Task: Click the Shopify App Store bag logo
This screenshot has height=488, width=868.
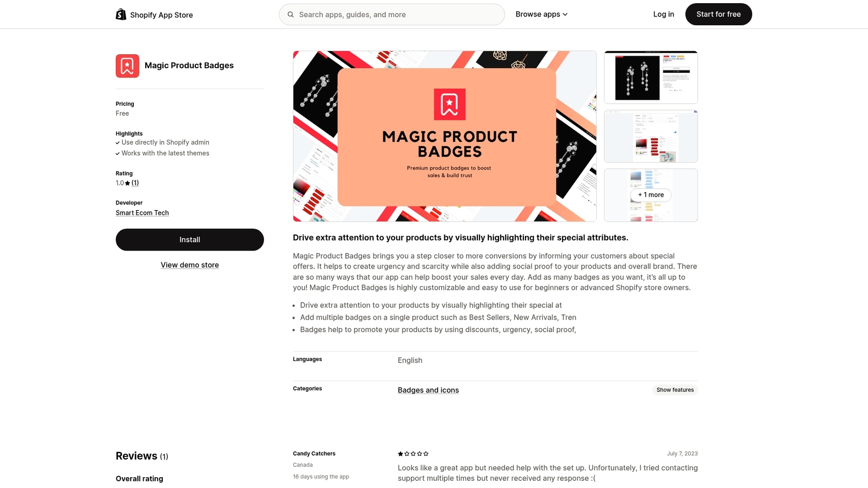Action: (121, 14)
